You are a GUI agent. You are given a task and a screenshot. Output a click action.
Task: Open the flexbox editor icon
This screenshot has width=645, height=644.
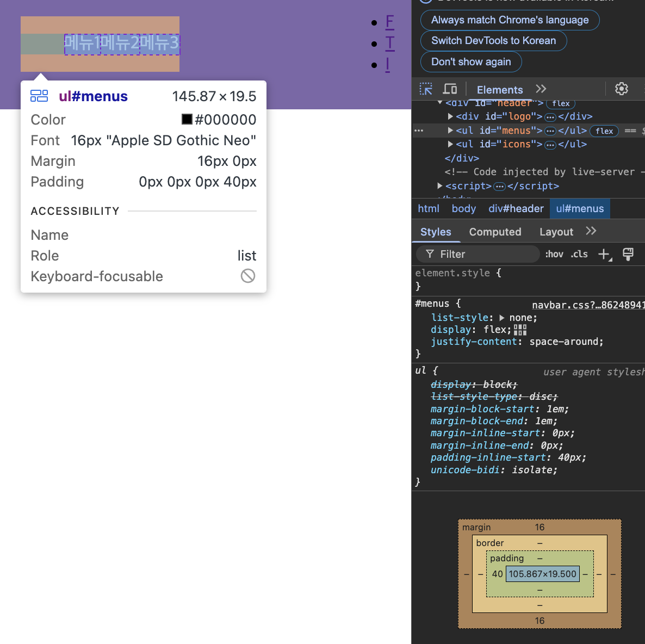coord(520,330)
